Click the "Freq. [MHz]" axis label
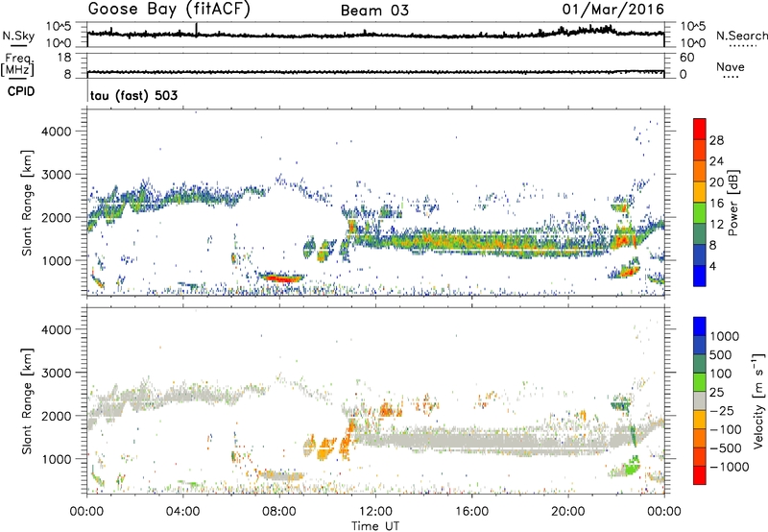Viewport: 768px width, 532px height. pyautogui.click(x=17, y=64)
